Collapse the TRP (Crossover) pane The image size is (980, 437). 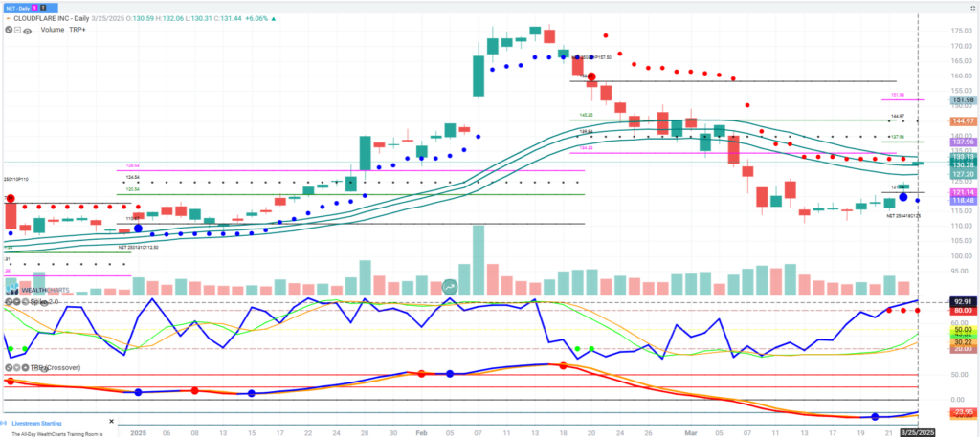pyautogui.click(x=16, y=368)
